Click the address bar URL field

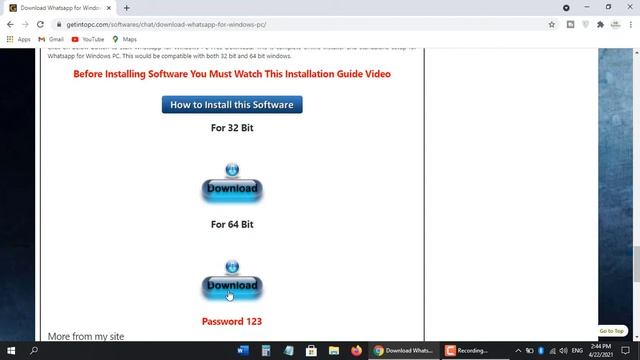(x=302, y=24)
